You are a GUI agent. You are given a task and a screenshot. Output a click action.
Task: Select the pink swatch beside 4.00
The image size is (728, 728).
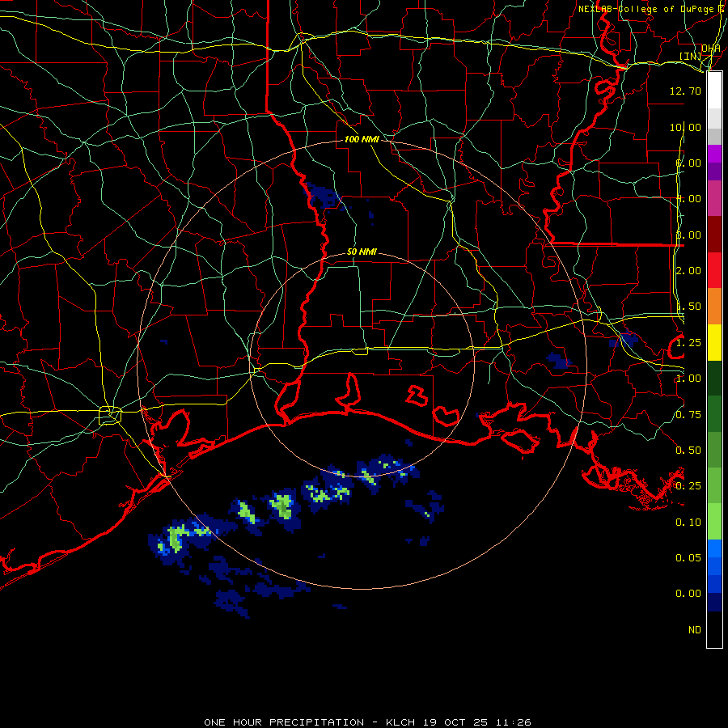pos(714,198)
